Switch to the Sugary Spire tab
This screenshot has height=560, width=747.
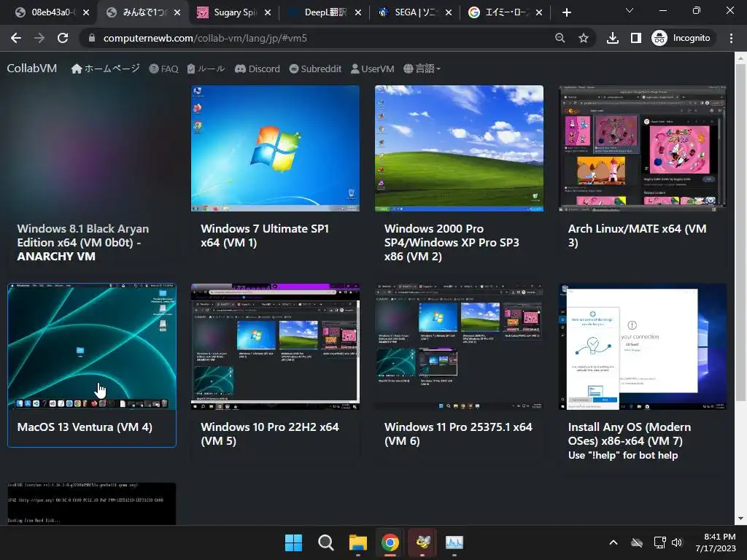(233, 12)
